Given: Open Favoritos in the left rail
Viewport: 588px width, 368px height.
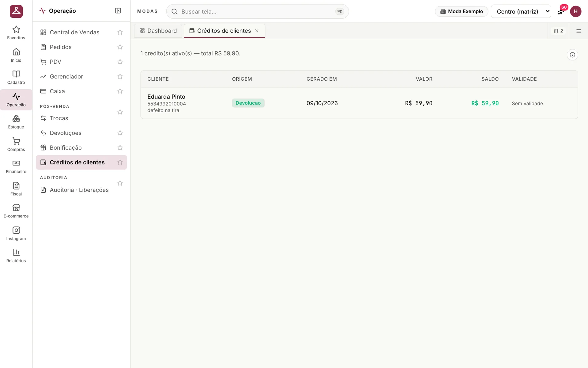Looking at the screenshot, I should tap(16, 33).
